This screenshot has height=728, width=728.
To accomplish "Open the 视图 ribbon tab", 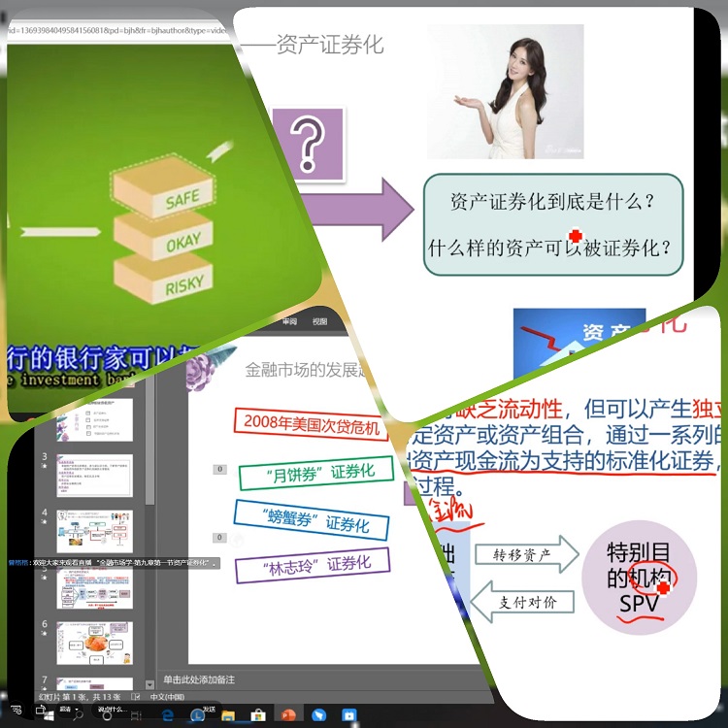I will point(321,320).
